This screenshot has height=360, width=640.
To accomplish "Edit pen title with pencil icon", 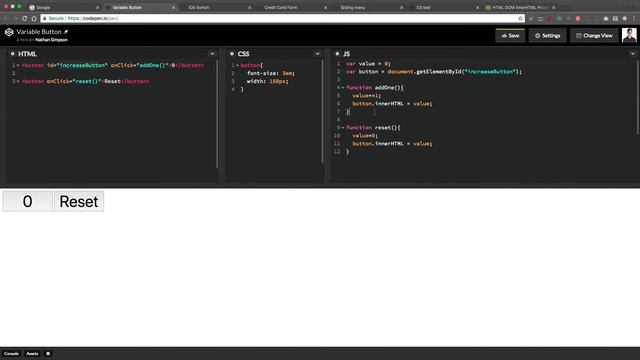I will (66, 31).
